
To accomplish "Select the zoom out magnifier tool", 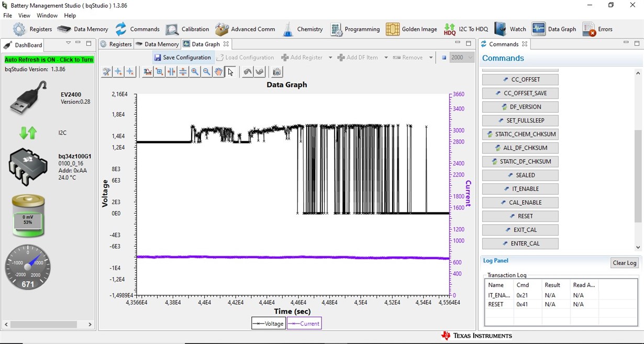I will click(207, 72).
